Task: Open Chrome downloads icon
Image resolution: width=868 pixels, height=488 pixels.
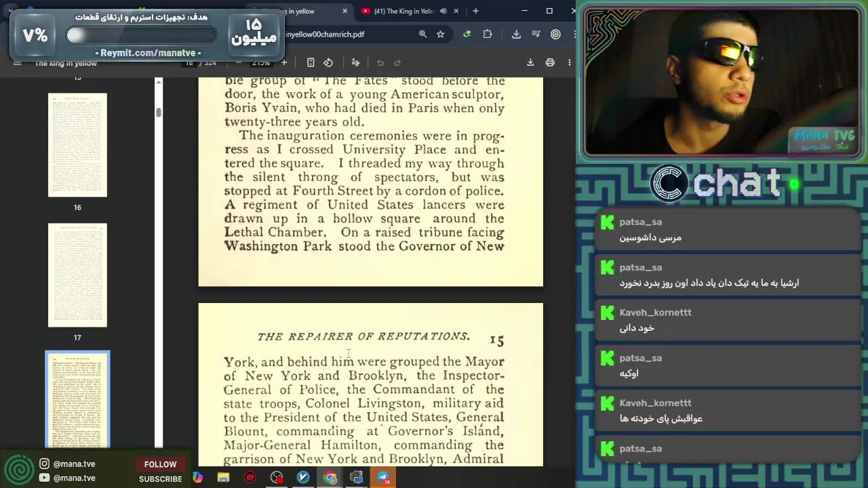Action: tap(516, 34)
